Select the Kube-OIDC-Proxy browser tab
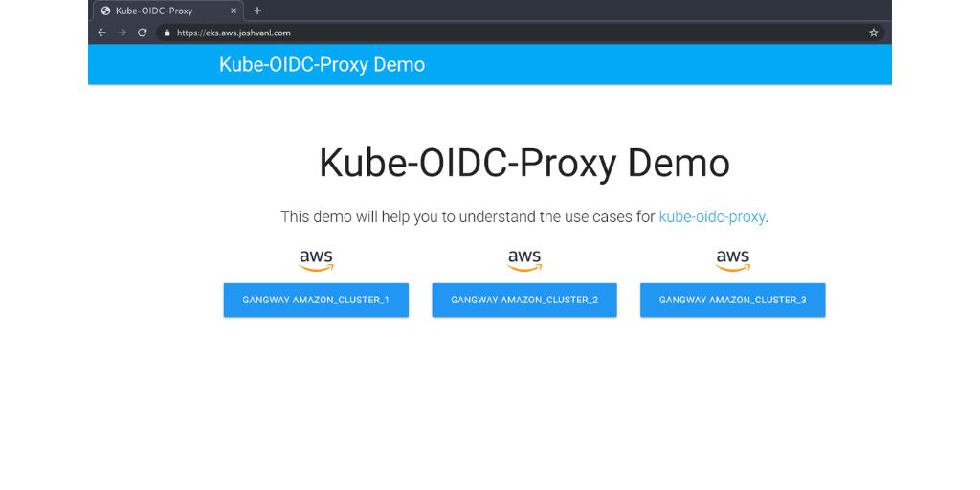This screenshot has width=980, height=490. coord(168,11)
